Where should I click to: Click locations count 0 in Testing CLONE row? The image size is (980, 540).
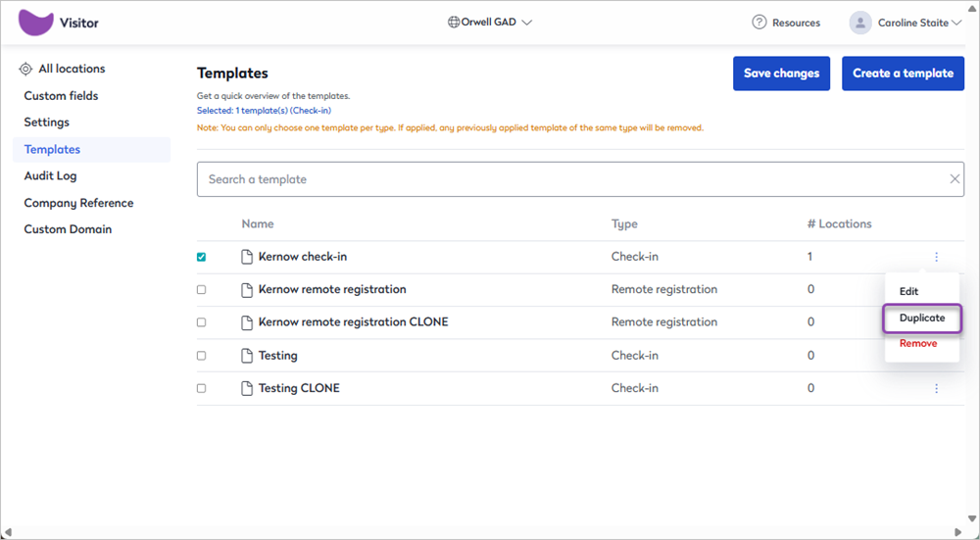click(x=810, y=388)
